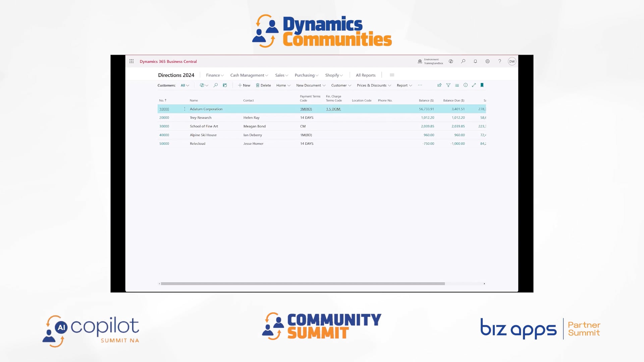Expand the Sales menu
The width and height of the screenshot is (644, 362).
[281, 75]
